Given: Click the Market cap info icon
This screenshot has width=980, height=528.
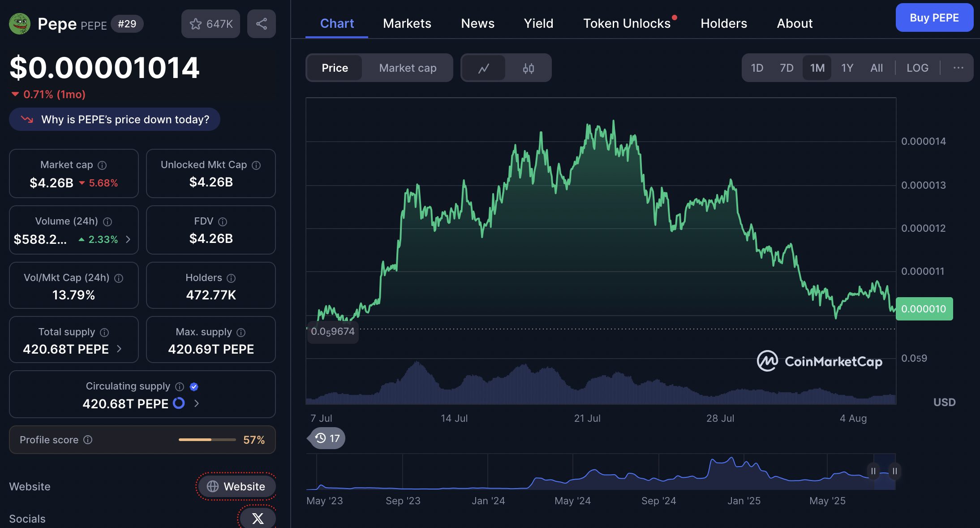Looking at the screenshot, I should pos(102,165).
